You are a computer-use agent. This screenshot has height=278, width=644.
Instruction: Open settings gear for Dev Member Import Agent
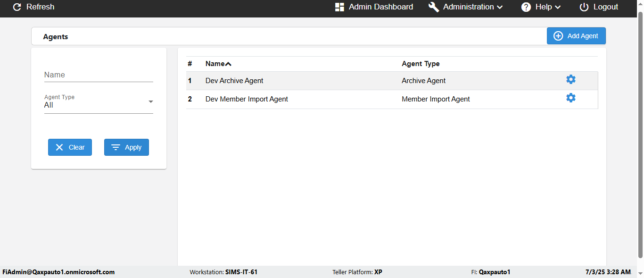pyautogui.click(x=571, y=98)
